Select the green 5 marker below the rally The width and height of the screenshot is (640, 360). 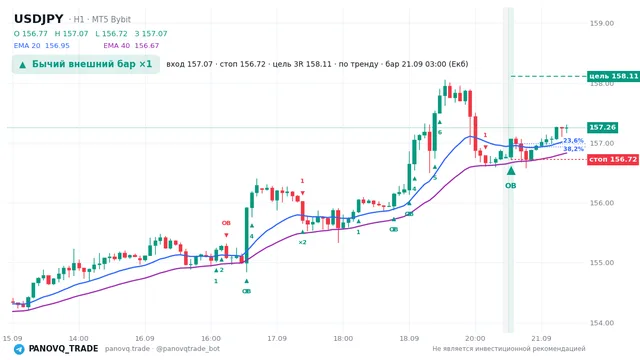click(435, 178)
